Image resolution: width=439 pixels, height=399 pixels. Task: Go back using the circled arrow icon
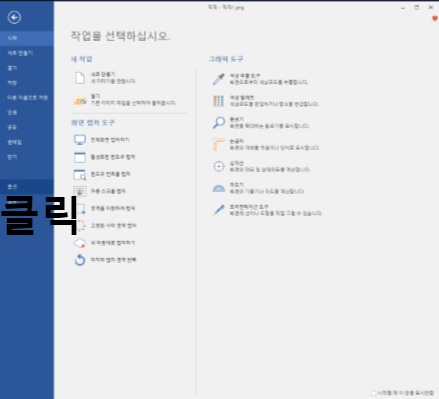[14, 17]
